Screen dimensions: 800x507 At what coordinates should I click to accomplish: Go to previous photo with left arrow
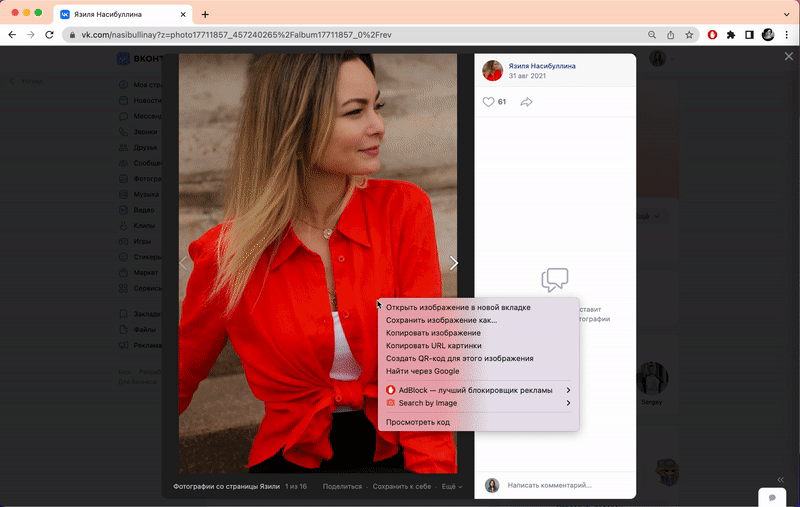tap(184, 263)
